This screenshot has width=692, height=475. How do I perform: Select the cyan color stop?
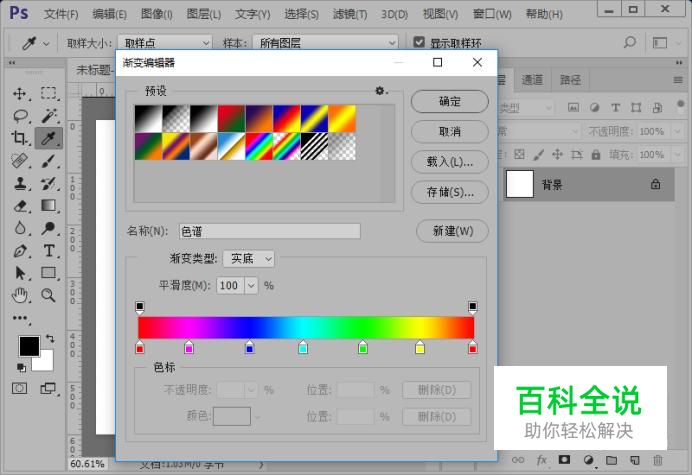(x=303, y=347)
